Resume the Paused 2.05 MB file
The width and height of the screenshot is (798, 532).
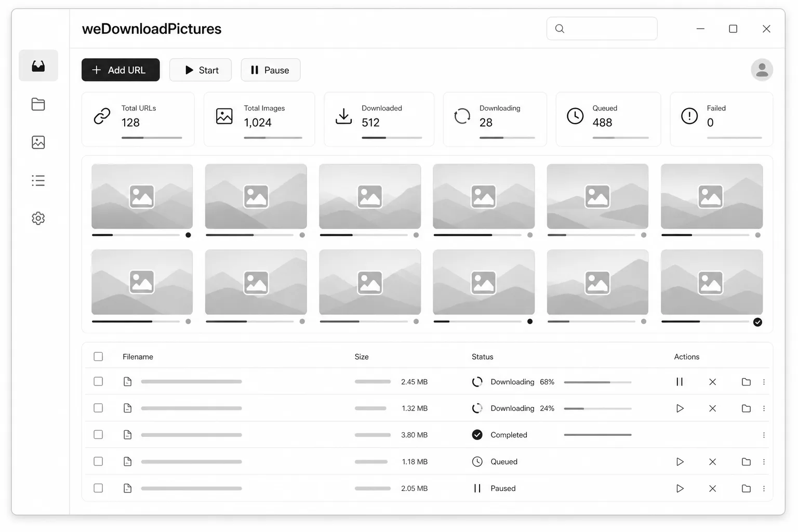click(x=680, y=488)
